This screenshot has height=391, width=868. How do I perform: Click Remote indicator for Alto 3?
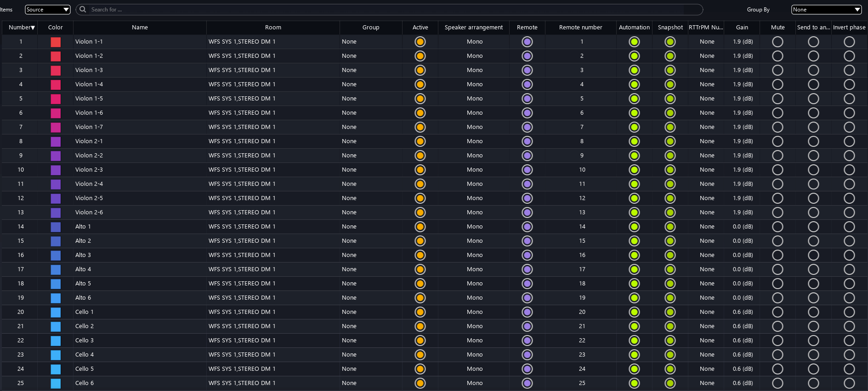pyautogui.click(x=527, y=255)
